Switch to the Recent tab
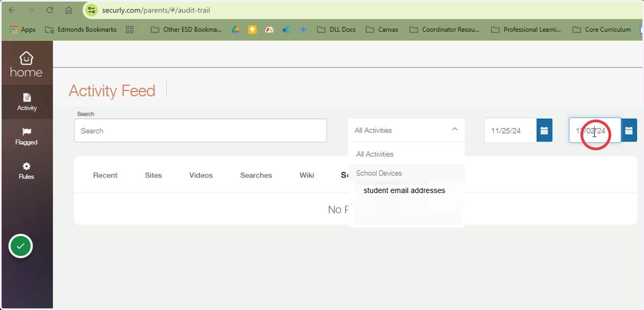The image size is (644, 310). (x=105, y=175)
